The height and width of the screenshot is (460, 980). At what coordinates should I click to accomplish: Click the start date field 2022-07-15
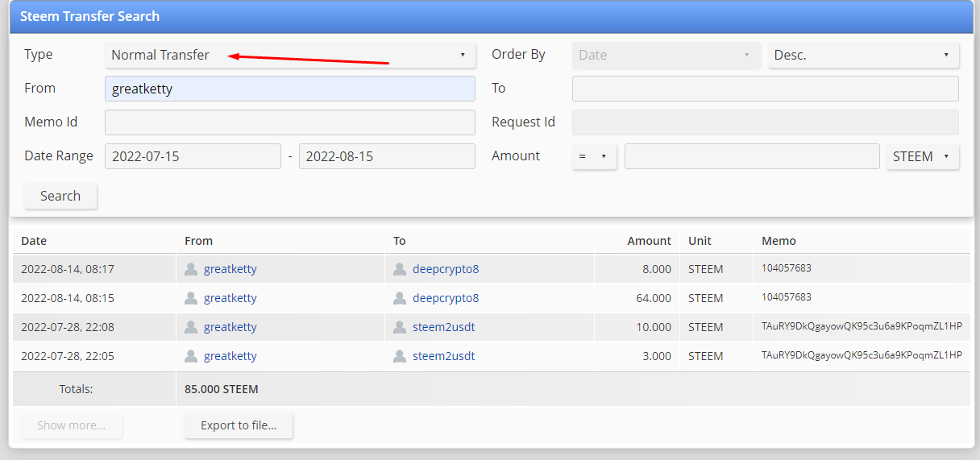coord(193,156)
